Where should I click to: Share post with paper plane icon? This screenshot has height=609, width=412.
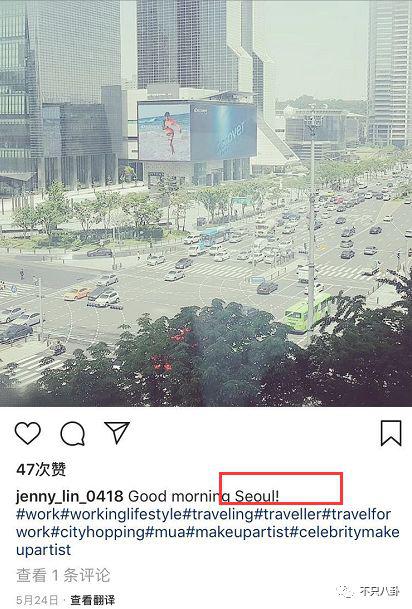[116, 432]
